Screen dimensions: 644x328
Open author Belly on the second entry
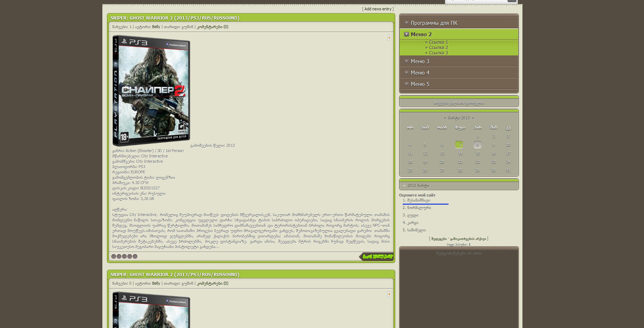[156, 283]
